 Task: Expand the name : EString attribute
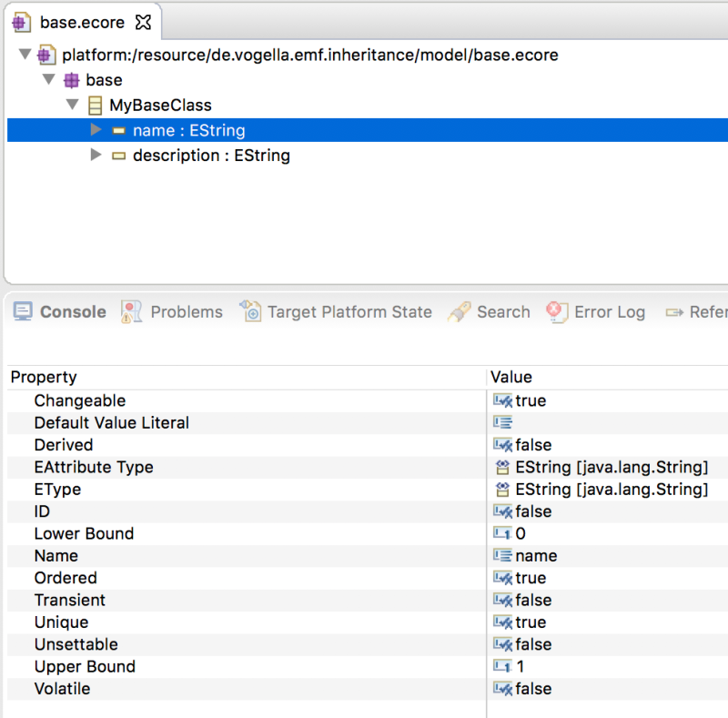96,130
